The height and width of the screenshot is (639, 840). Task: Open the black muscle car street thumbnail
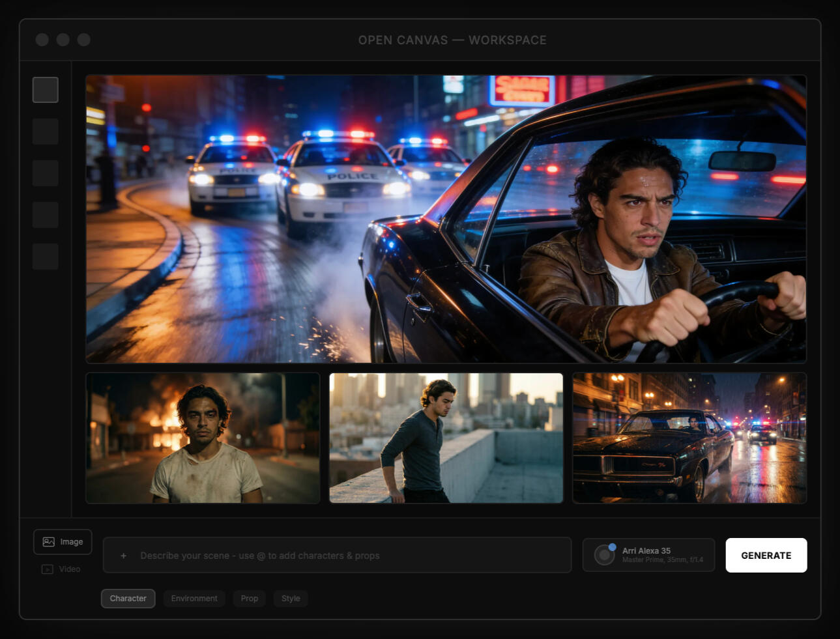click(689, 438)
